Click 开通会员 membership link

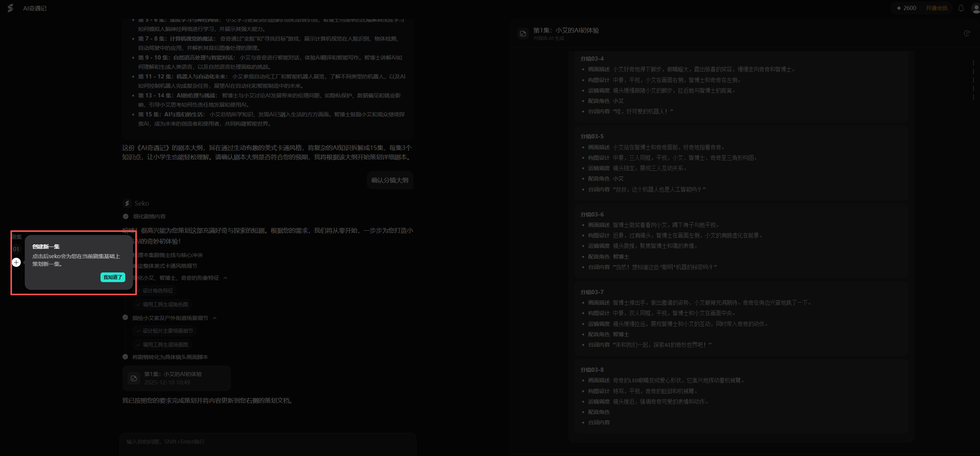936,8
